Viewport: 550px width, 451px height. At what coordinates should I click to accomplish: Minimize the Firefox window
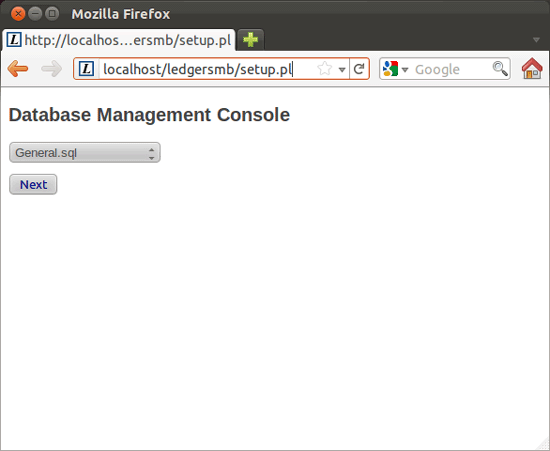tap(35, 14)
